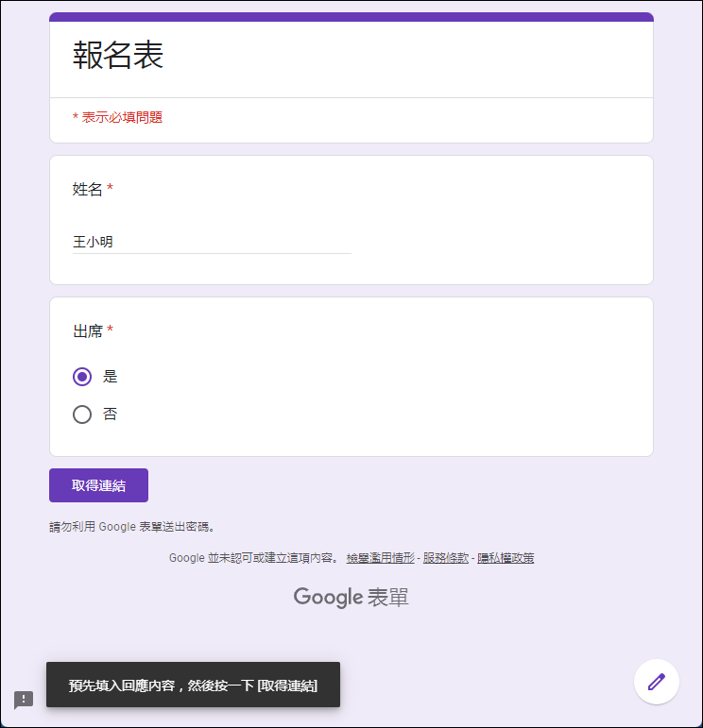This screenshot has height=728, width=703.
Task: Select the 是 radio option
Action: click(82, 377)
